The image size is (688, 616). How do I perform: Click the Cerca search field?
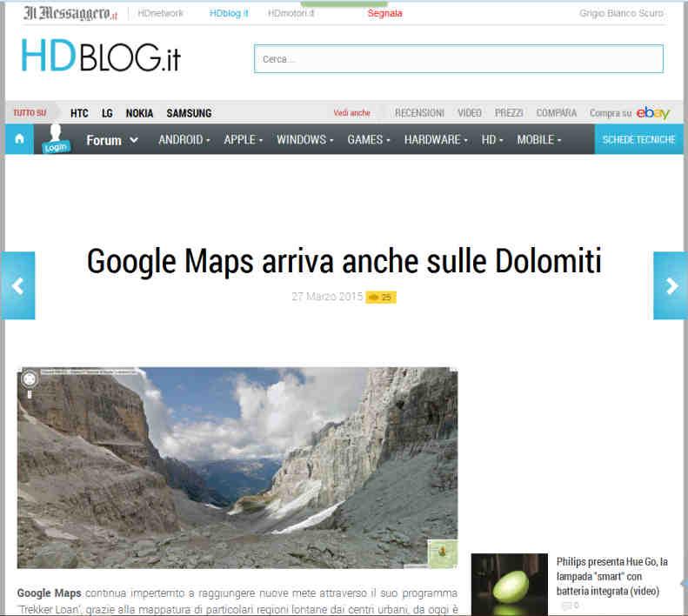(x=458, y=59)
